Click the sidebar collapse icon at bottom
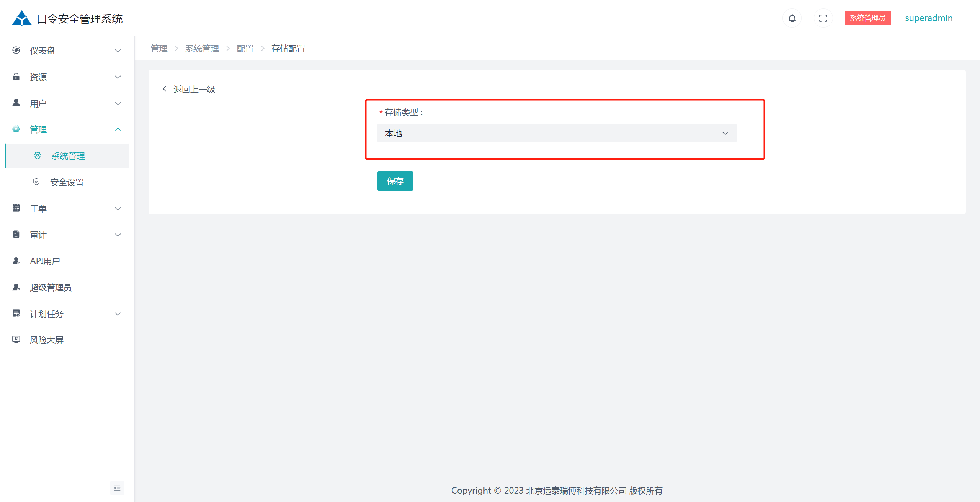Viewport: 980px width, 502px height. pos(117,488)
